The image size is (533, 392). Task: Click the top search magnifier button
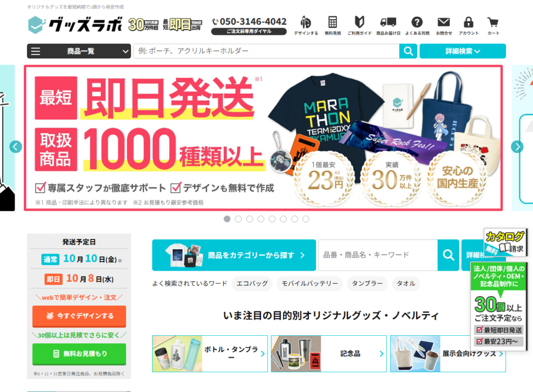click(408, 51)
